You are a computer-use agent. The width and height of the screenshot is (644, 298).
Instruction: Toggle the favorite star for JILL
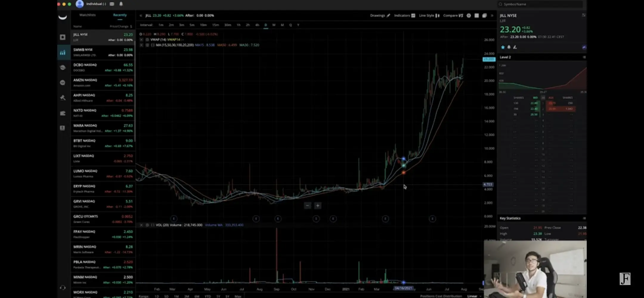tap(503, 47)
